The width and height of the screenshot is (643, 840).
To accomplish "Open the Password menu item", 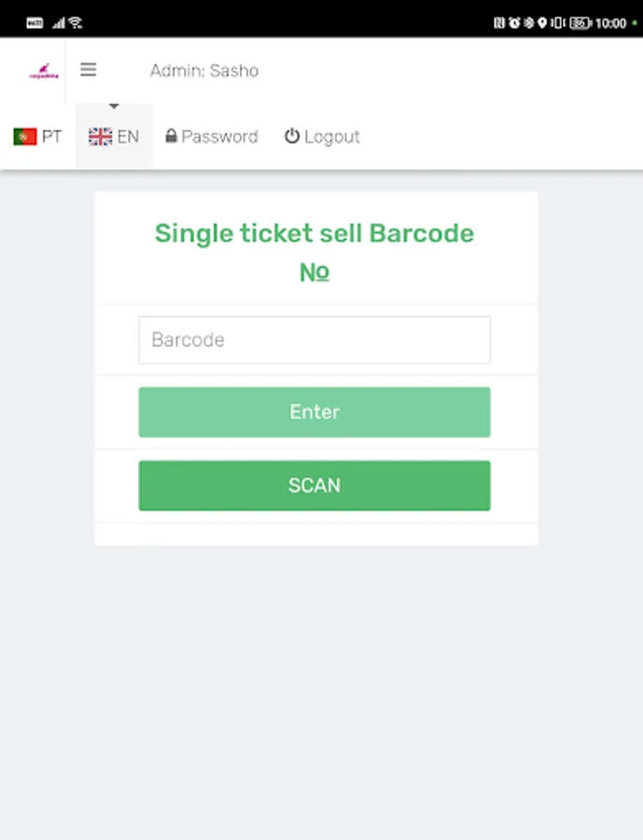I will (211, 137).
